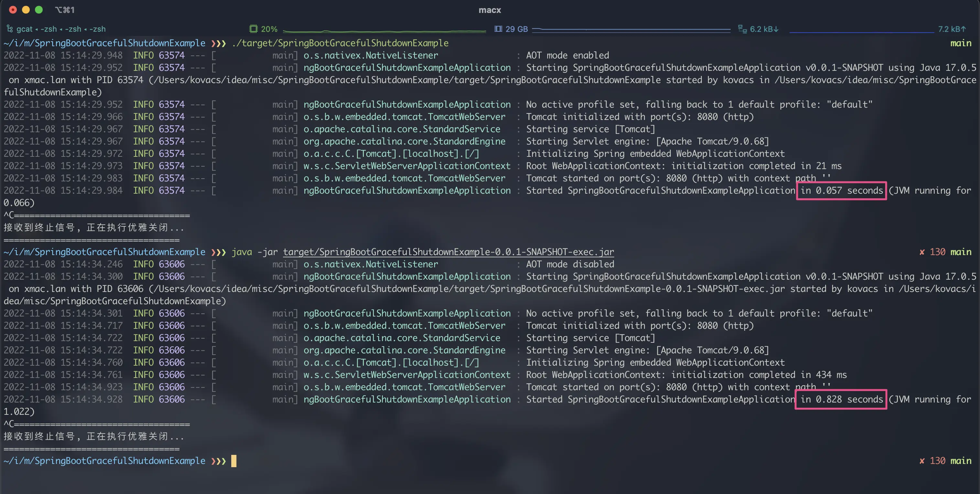
Task: Click the ⌥⌘1 window shortcut label
Action: (x=65, y=10)
